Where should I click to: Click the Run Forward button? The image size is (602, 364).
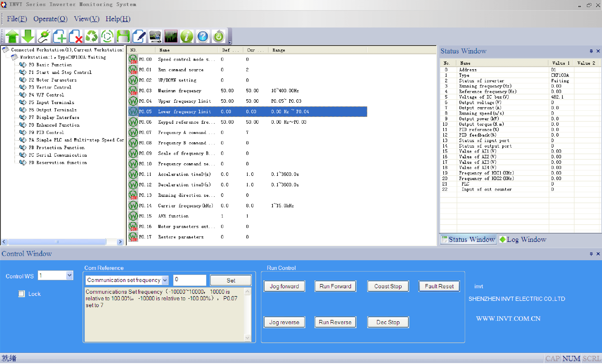tap(335, 286)
